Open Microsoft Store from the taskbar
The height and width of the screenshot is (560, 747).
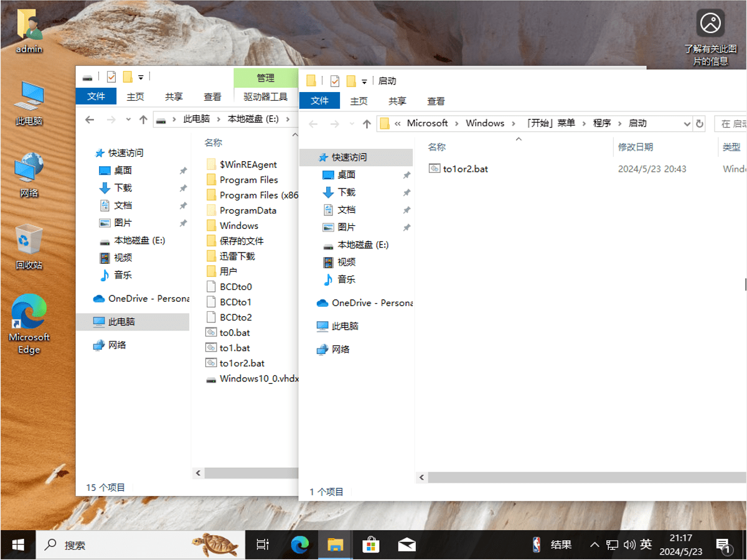[371, 545]
